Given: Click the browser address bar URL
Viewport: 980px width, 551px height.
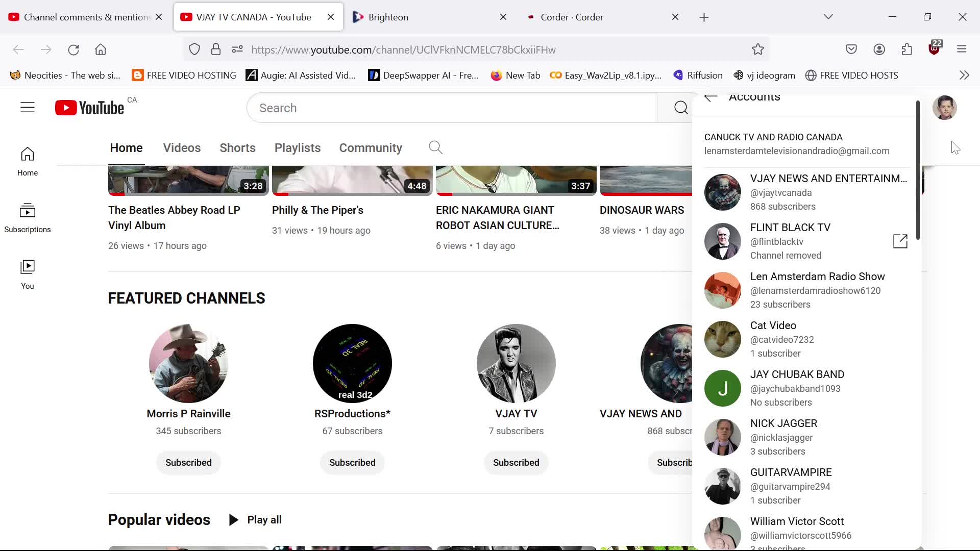Looking at the screenshot, I should click(403, 49).
